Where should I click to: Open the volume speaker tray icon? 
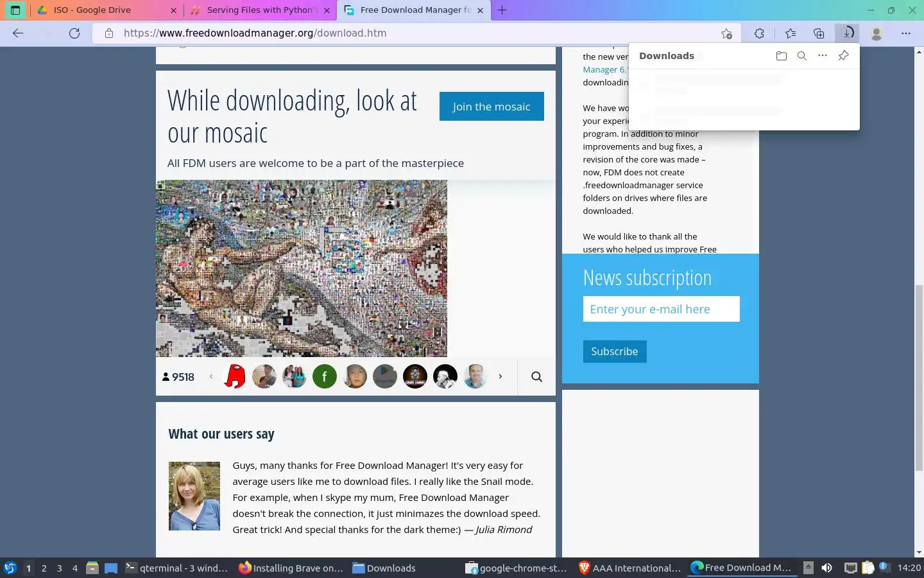tap(826, 568)
